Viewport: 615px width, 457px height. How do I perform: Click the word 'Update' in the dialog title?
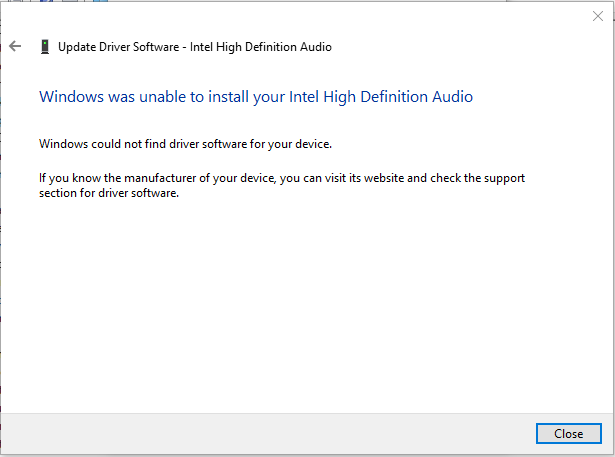tap(77, 47)
